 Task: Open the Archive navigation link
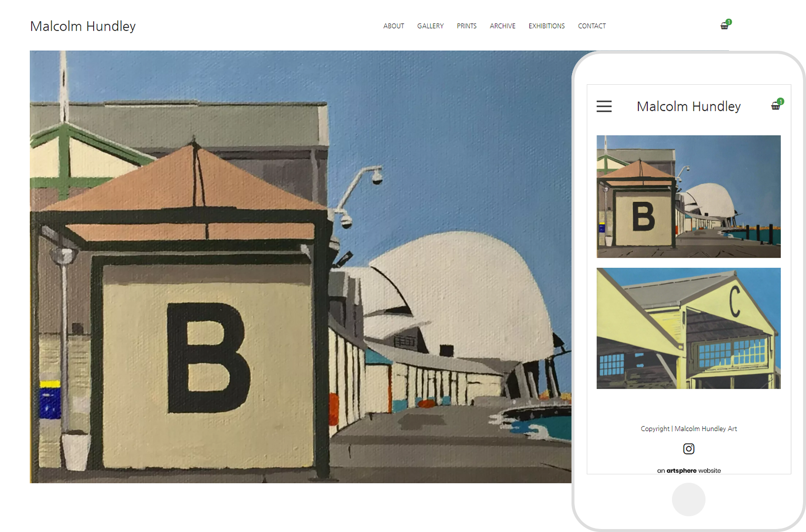tap(503, 26)
